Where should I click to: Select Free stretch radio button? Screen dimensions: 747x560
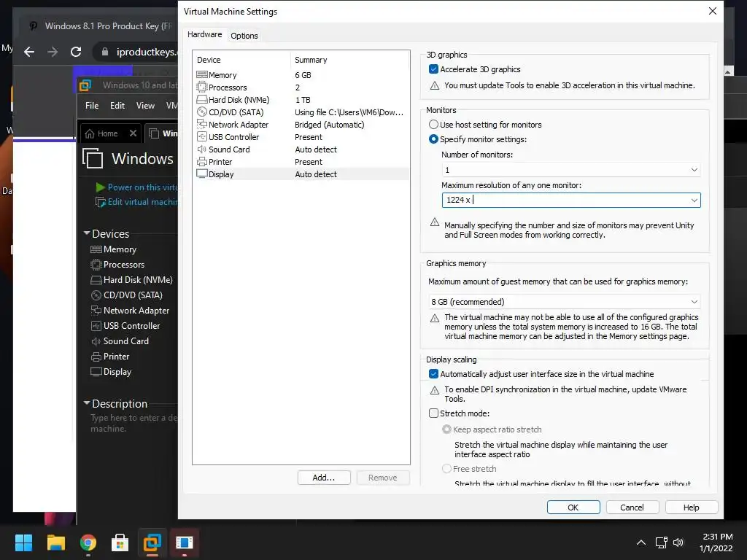[x=446, y=469]
